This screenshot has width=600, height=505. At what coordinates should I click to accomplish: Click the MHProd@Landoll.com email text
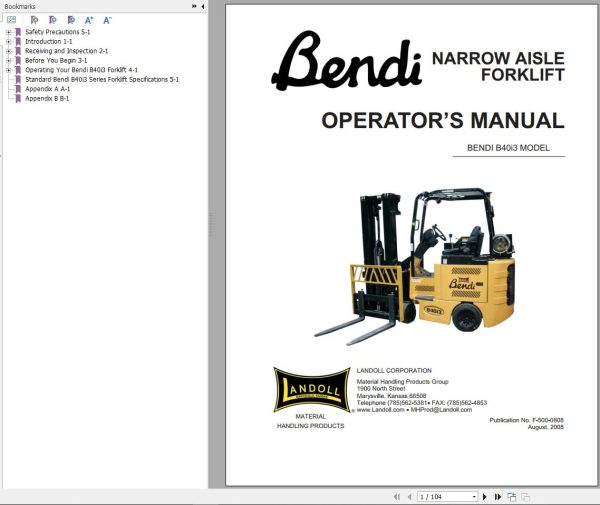441,410
